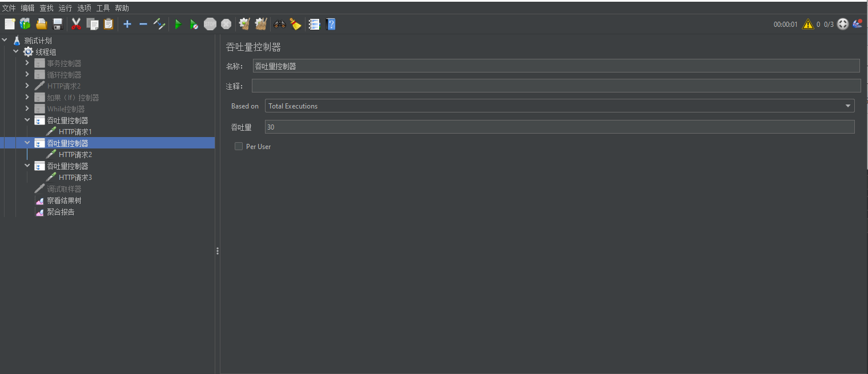Toggle enable/disable element toolbar icon
Screen dimensions: 868x374
tap(159, 24)
